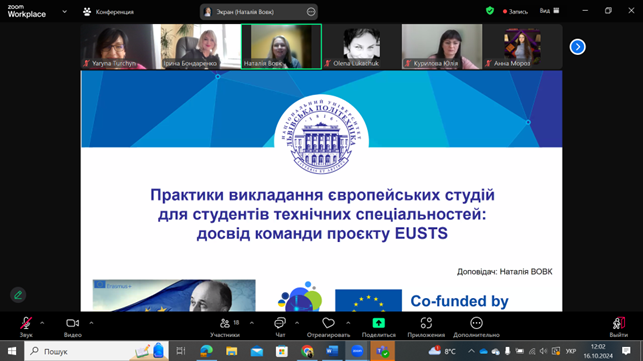Select Ірина Бондаренко video thumbnail

click(201, 46)
